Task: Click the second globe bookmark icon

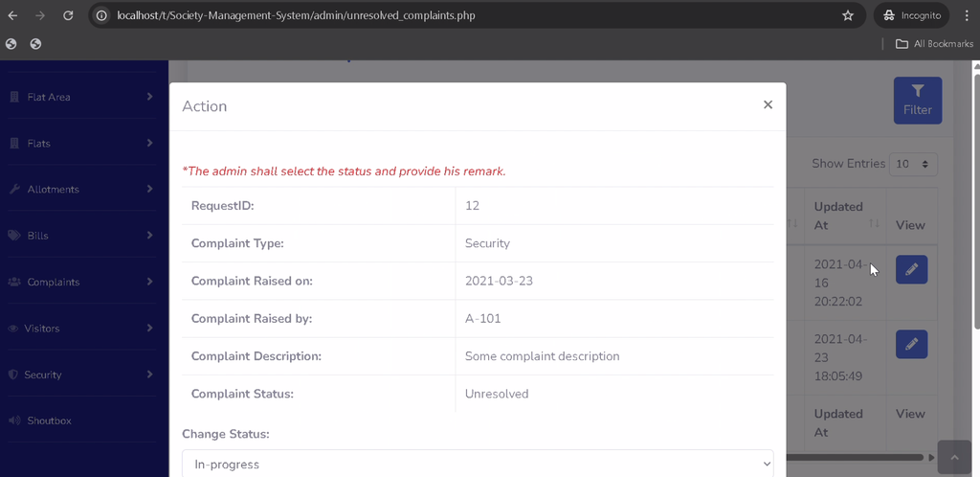Action: point(35,44)
